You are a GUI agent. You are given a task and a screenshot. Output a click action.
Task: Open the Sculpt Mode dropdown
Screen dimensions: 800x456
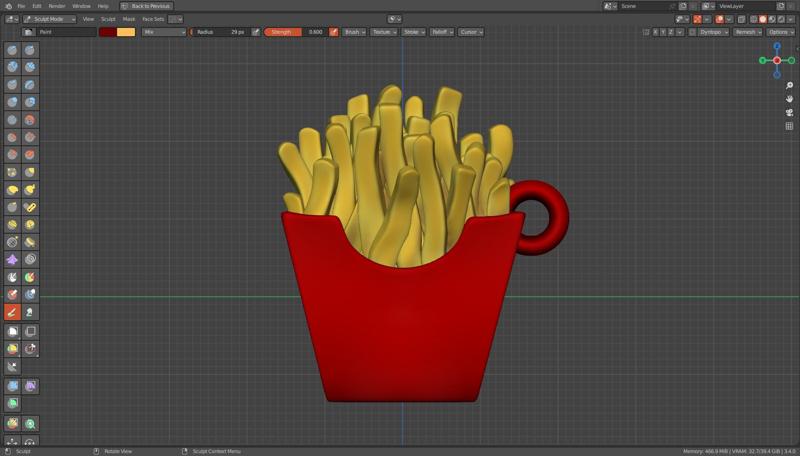[49, 19]
